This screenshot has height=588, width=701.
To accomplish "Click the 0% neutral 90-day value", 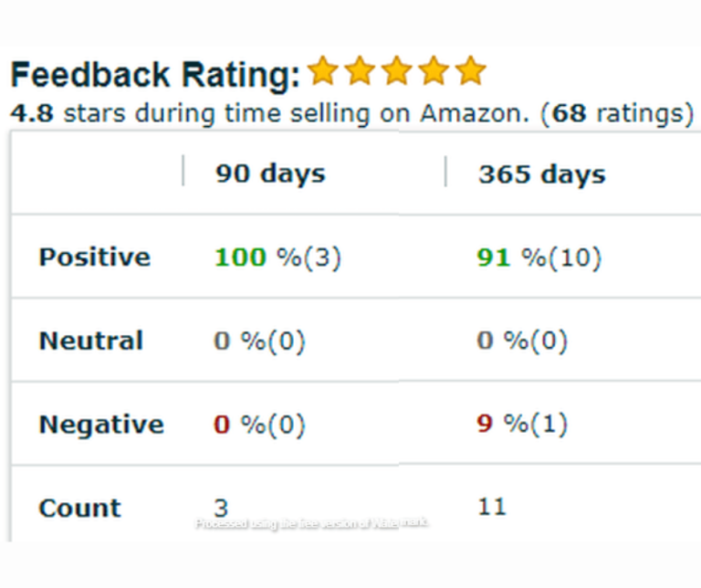I will pyautogui.click(x=259, y=341).
